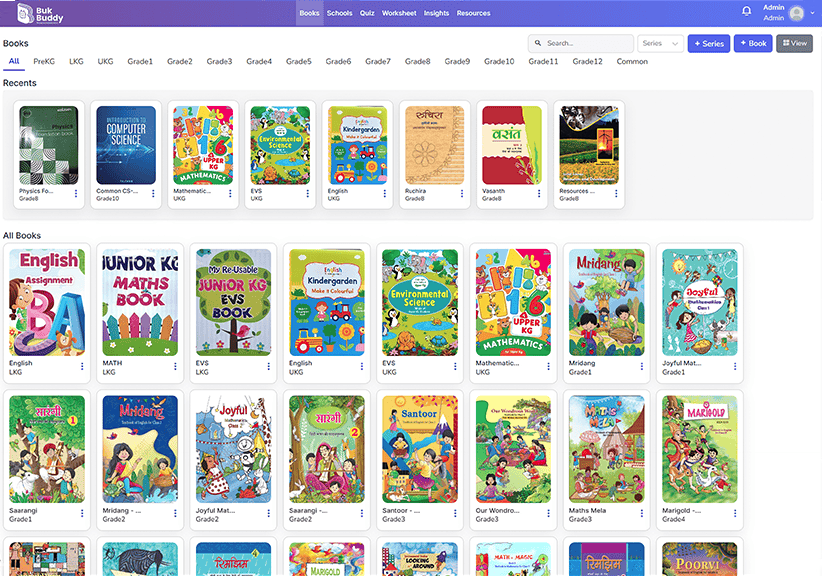This screenshot has height=576, width=822.
Task: Open options menu for Maths Mela Grade3 book
Action: (642, 514)
